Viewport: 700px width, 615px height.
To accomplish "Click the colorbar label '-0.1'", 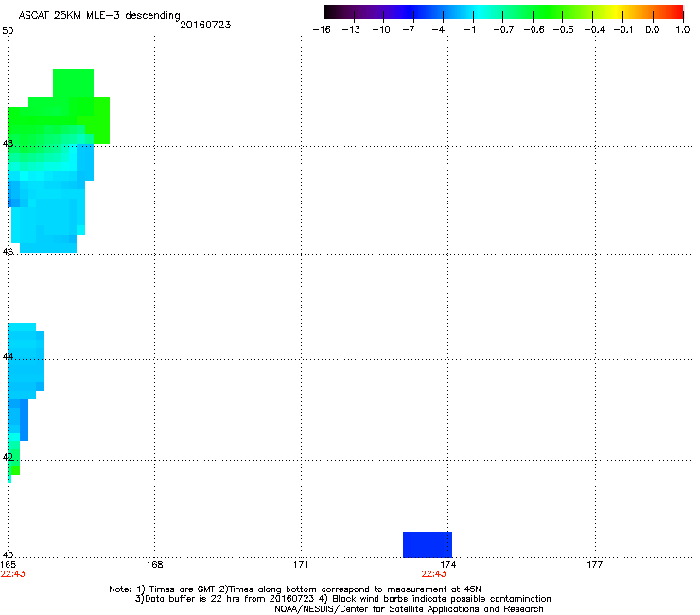I will (x=623, y=30).
